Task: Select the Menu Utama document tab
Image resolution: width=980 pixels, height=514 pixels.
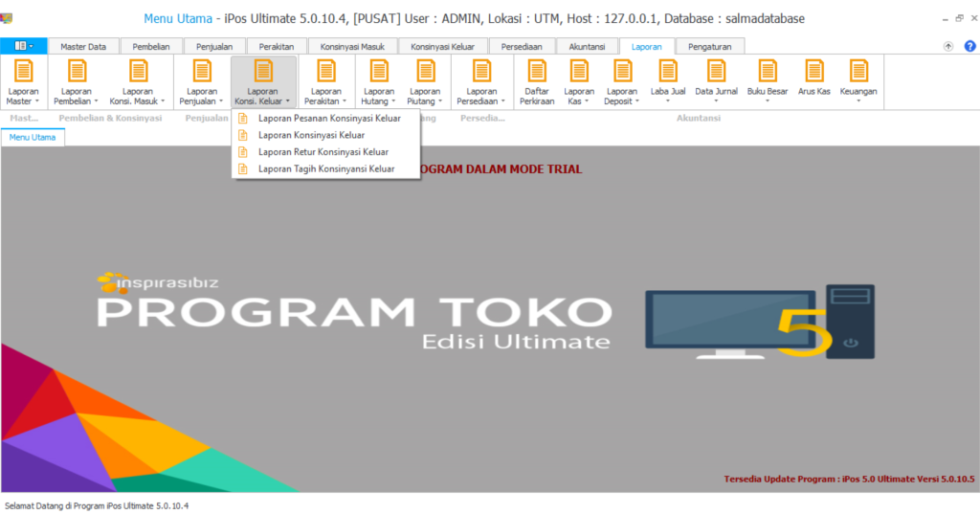Action: click(33, 138)
